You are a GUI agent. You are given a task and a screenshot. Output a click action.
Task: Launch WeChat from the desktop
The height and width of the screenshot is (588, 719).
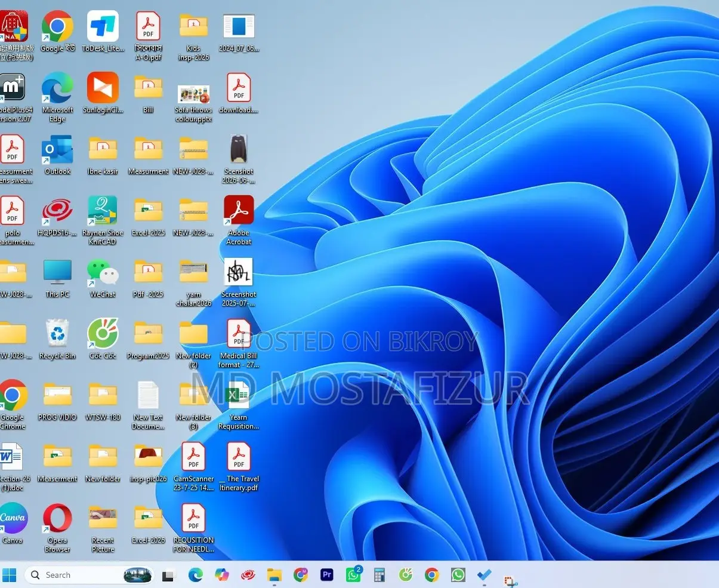[103, 278]
